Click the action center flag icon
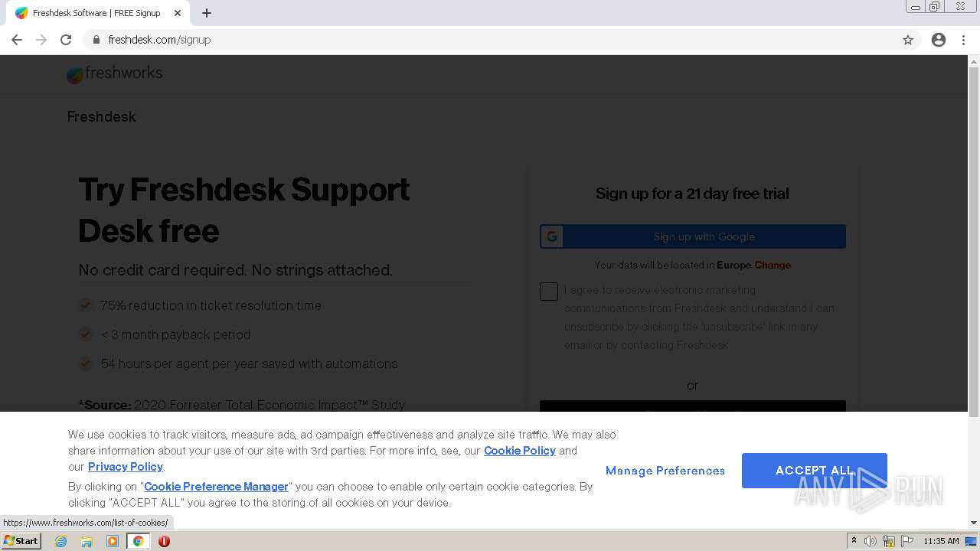The image size is (980, 551). [907, 541]
